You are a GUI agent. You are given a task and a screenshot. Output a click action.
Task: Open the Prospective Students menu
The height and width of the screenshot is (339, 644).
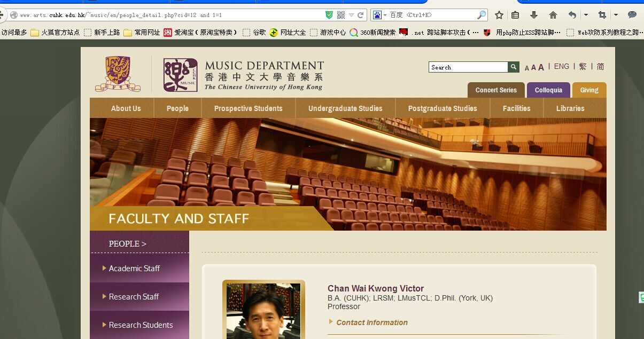pyautogui.click(x=248, y=108)
